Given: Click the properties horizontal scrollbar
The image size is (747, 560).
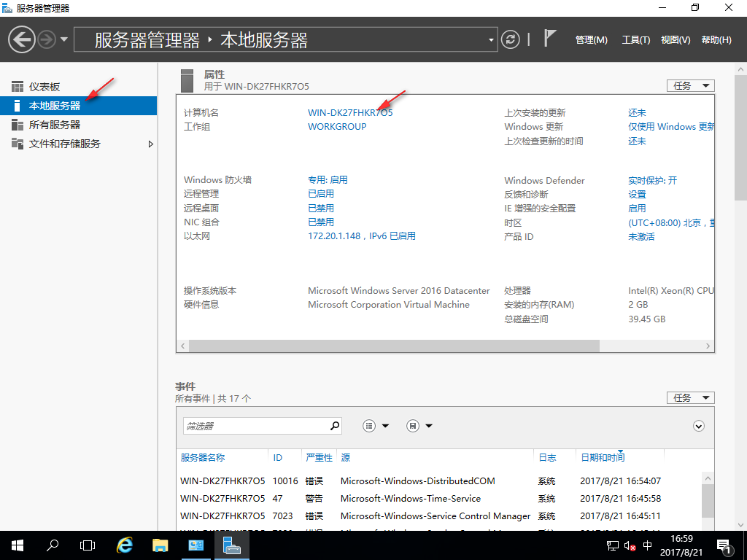Looking at the screenshot, I should (x=394, y=346).
